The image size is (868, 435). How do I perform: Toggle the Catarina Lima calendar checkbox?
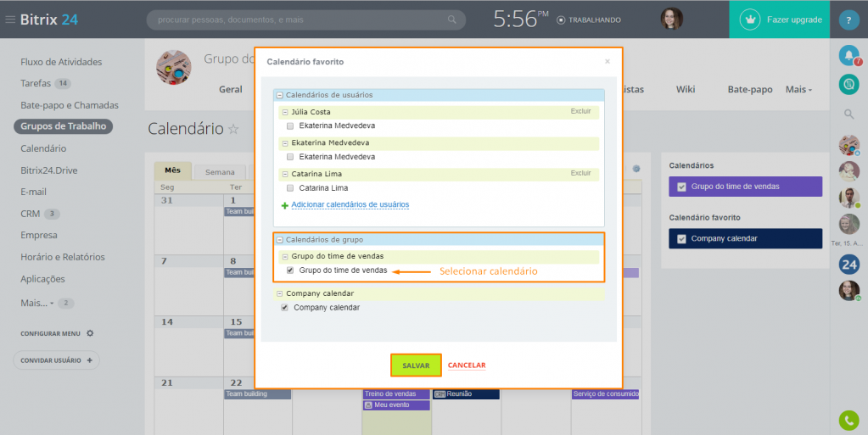click(x=290, y=188)
